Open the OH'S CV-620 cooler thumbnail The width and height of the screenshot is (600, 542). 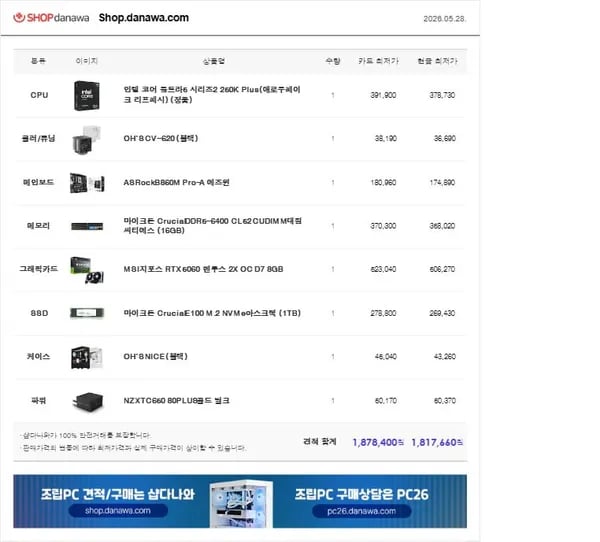pos(86,139)
